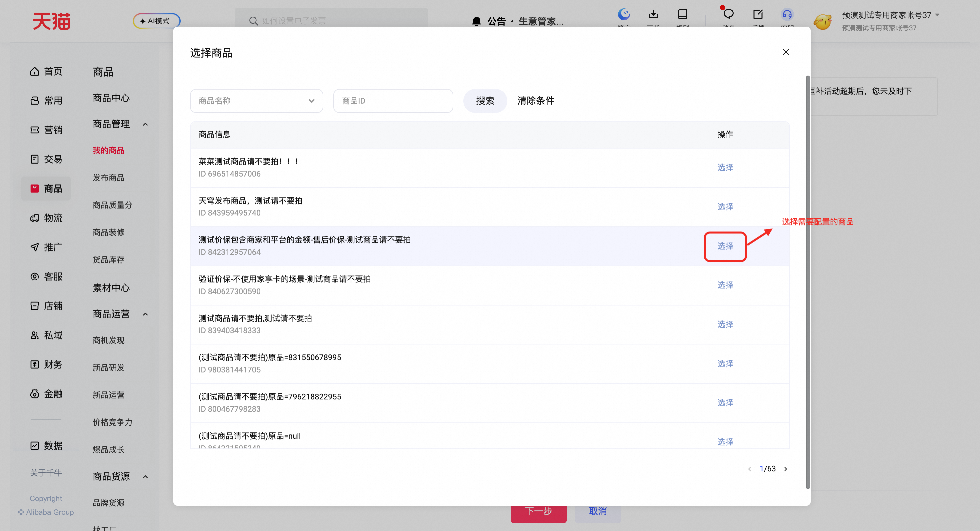Open the 商品名称 dropdown
The height and width of the screenshot is (531, 980).
[256, 101]
